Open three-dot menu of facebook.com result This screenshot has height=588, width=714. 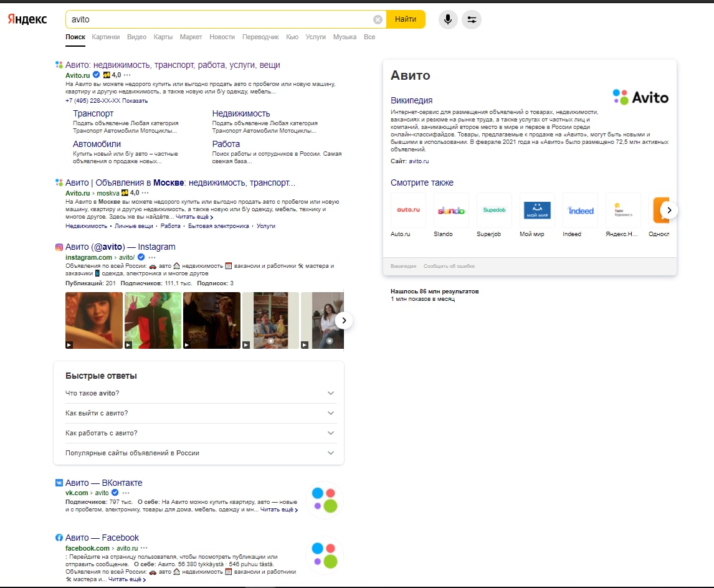(145, 548)
